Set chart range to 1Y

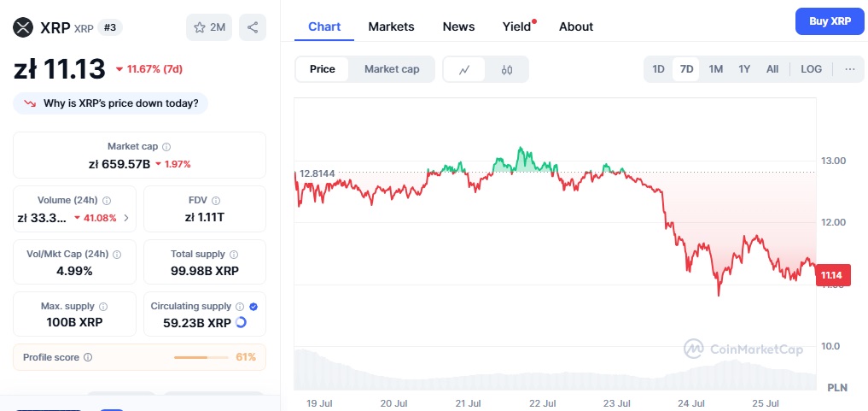744,69
